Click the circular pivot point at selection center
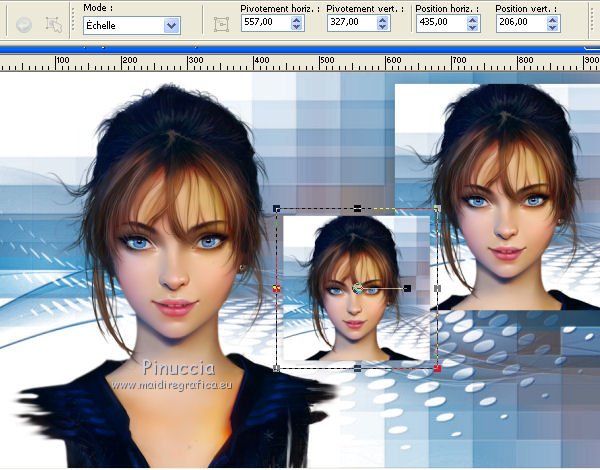This screenshot has height=470, width=600. (357, 288)
